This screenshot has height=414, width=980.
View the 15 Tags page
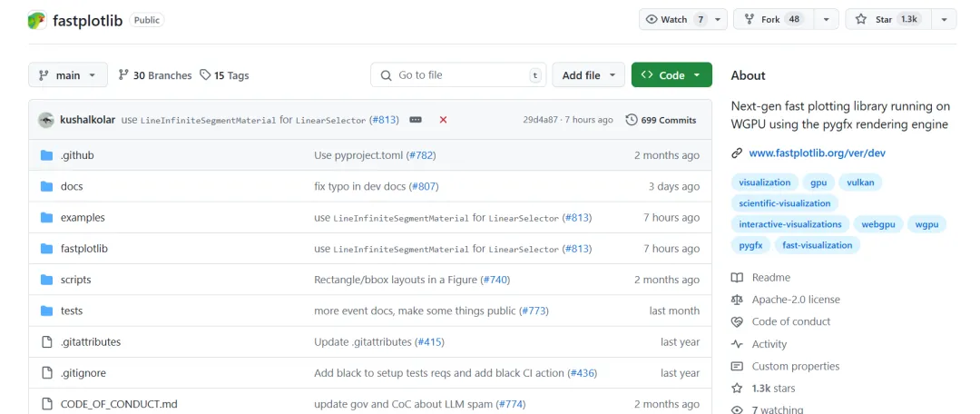click(x=224, y=75)
